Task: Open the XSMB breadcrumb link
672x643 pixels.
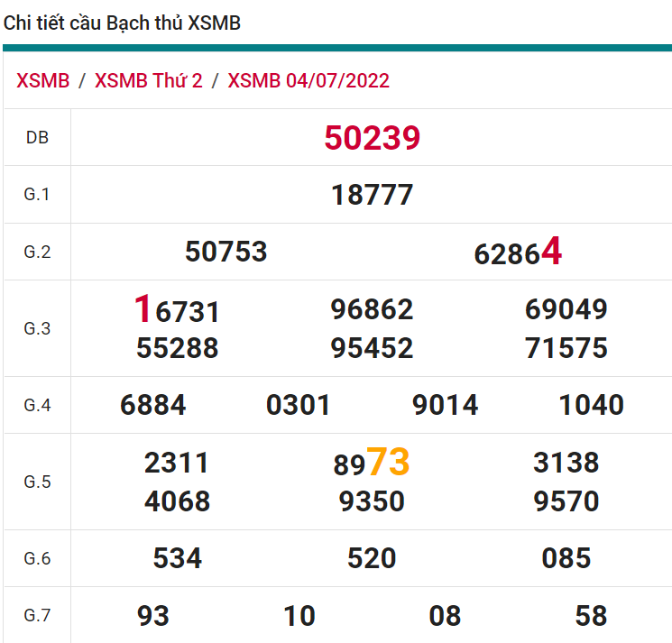Action: click(x=42, y=80)
